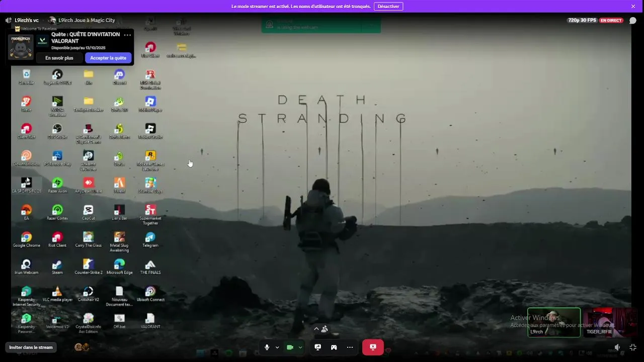Click Stumble Guys desktop icon

(150, 186)
